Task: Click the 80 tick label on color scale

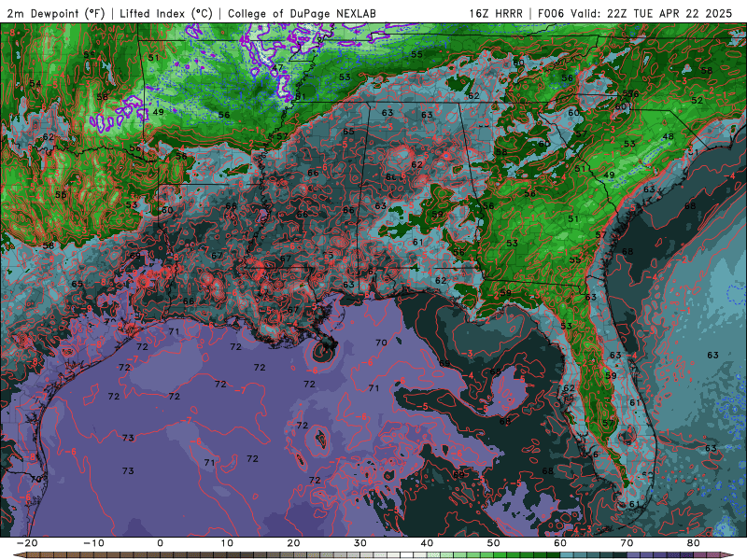Action: pyautogui.click(x=694, y=543)
